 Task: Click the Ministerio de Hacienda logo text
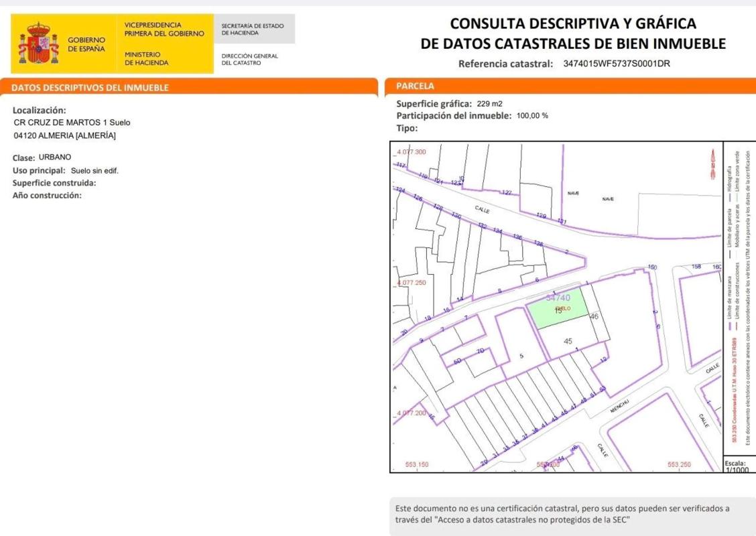pos(146,58)
